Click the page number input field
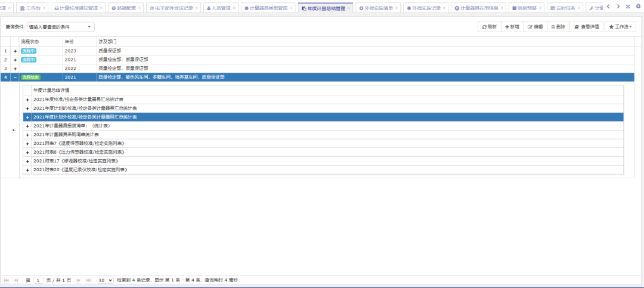Image resolution: width=644 pixels, height=288 pixels. [38, 280]
